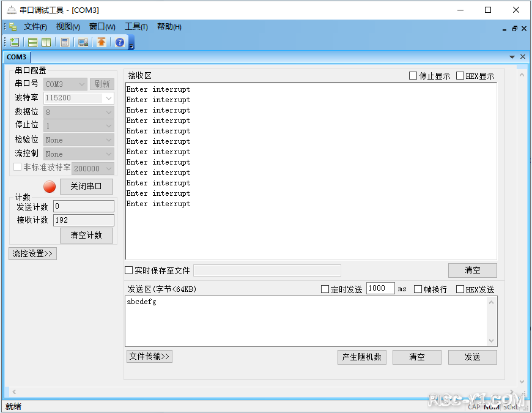Tile windows horizontally using the stacked-rows icon
532x413 pixels.
32,42
